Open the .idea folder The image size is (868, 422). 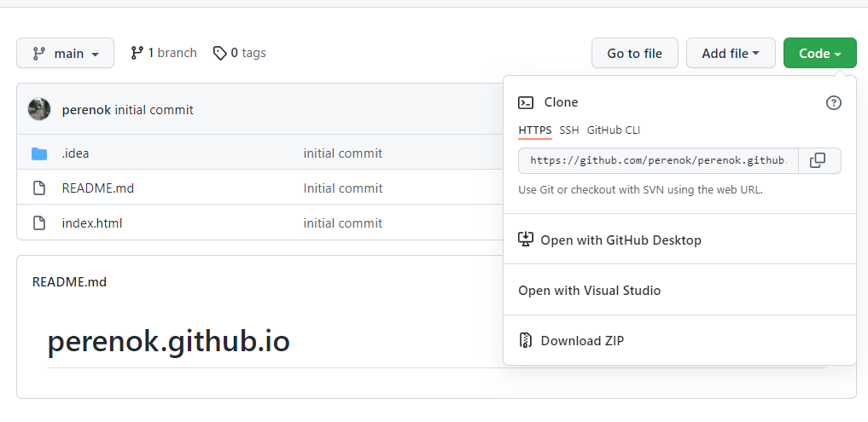coord(75,153)
